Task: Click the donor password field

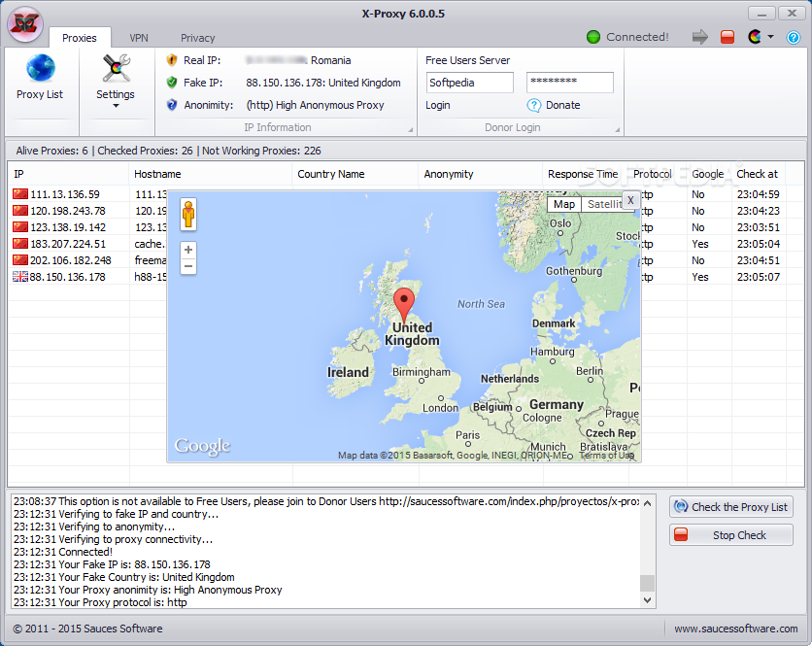Action: 569,83
